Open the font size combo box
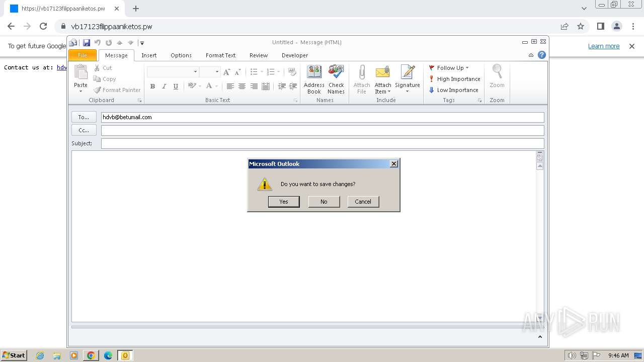 (210, 72)
